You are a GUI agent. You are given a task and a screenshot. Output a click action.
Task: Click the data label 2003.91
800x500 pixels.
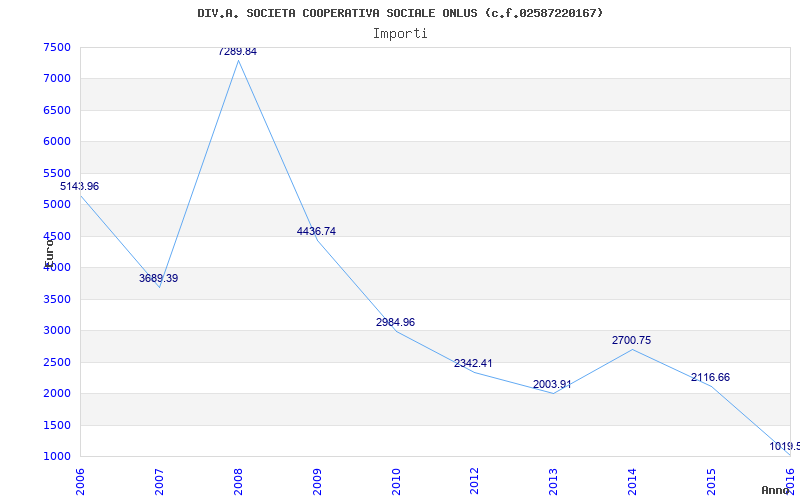tap(553, 385)
